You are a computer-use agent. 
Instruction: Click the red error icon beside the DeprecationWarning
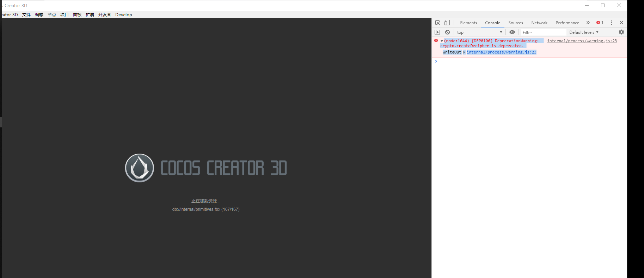tap(436, 41)
